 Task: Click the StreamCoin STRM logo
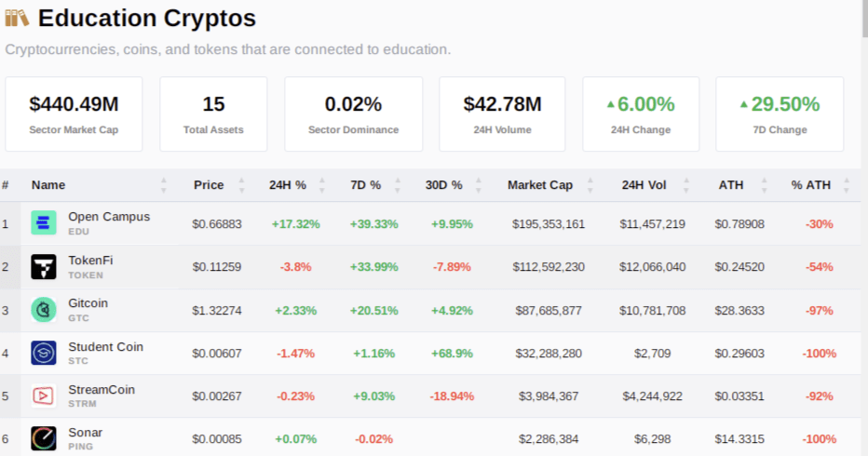pos(43,396)
